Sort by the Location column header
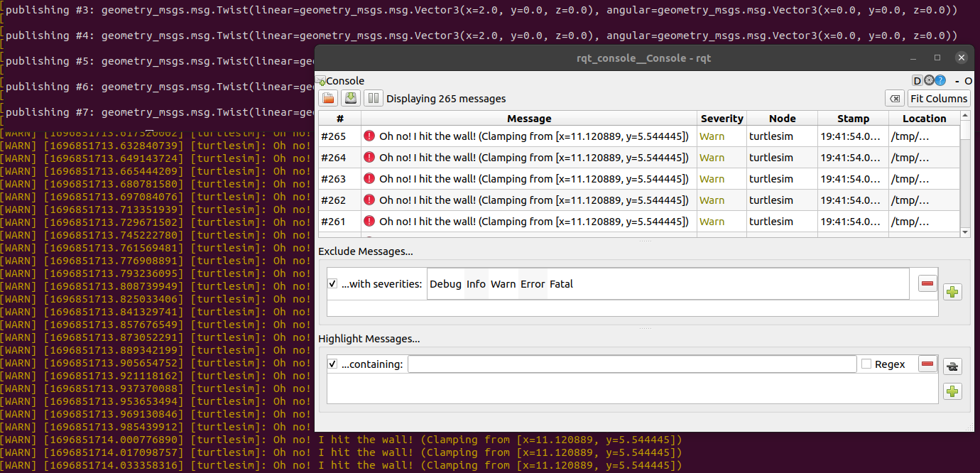Viewport: 980px width, 473px height. [x=924, y=119]
